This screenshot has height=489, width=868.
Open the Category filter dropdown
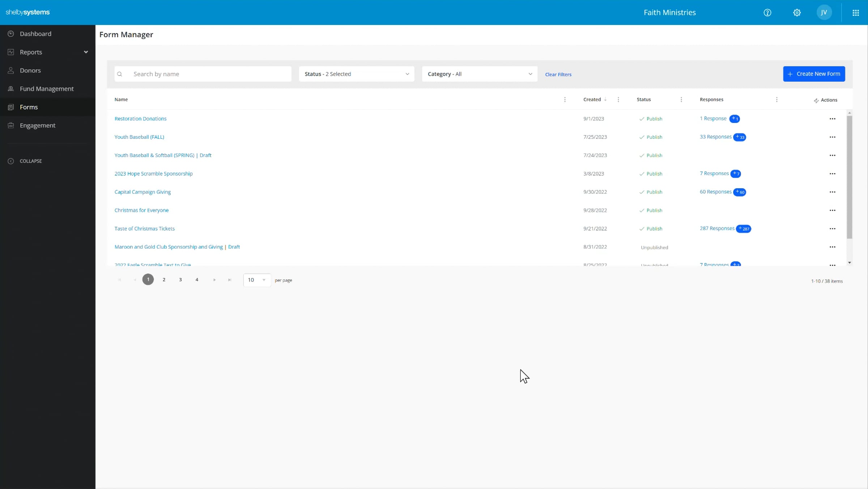tap(479, 74)
